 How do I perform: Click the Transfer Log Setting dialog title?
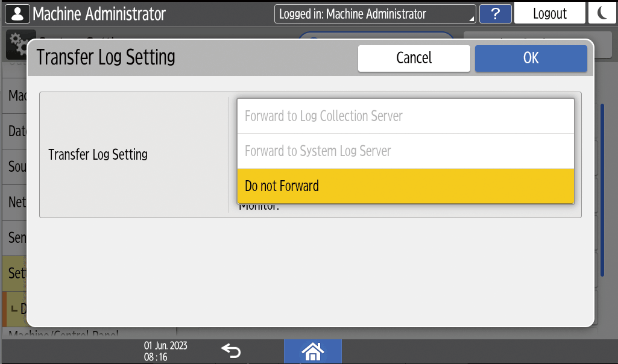pos(106,57)
